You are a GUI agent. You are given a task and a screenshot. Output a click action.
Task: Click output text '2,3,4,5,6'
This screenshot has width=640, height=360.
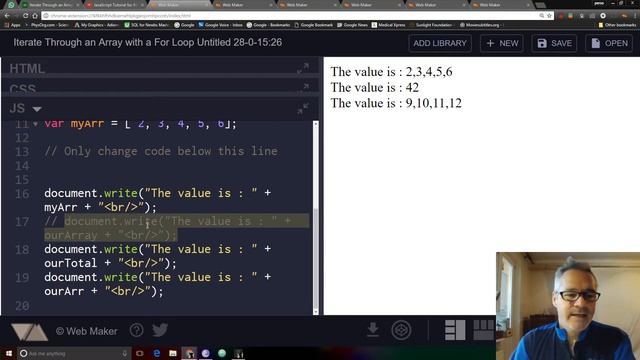[429, 72]
